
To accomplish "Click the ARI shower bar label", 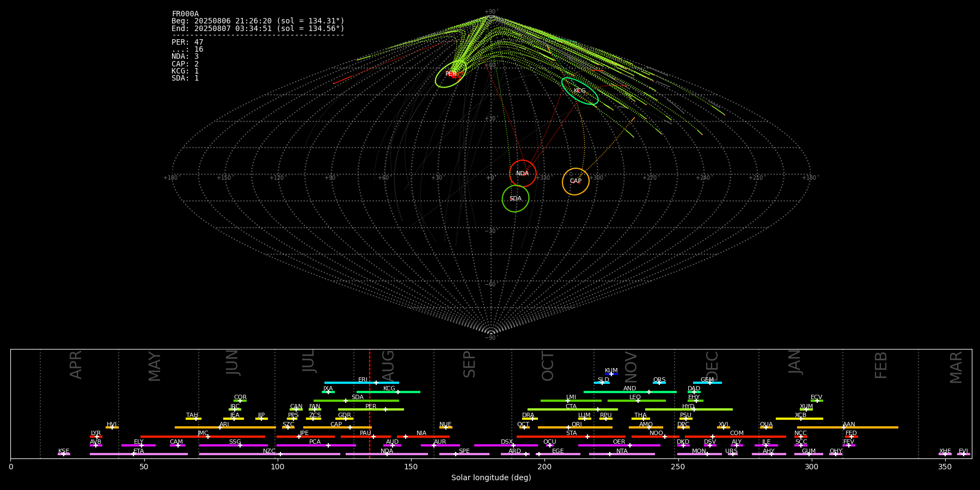I will [x=224, y=424].
